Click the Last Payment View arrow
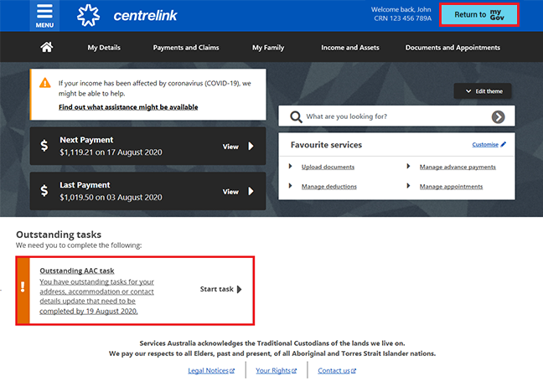The width and height of the screenshot is (543, 392). point(250,192)
